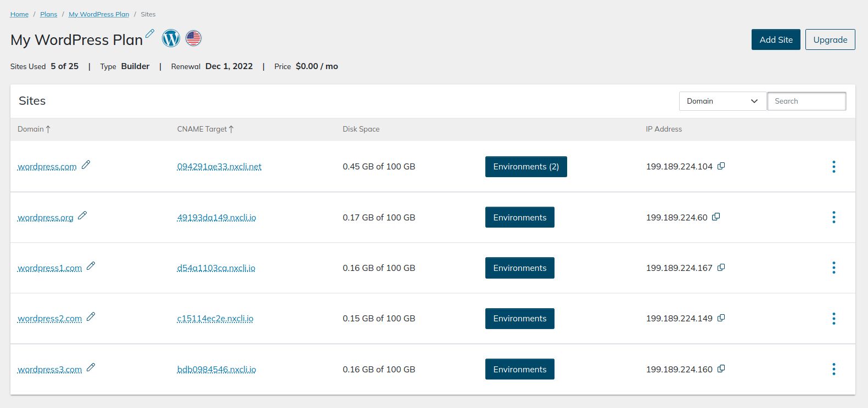Screen dimensions: 868x408
Task: Edit domain pencil next to wordpress3.com
Action: click(91, 367)
